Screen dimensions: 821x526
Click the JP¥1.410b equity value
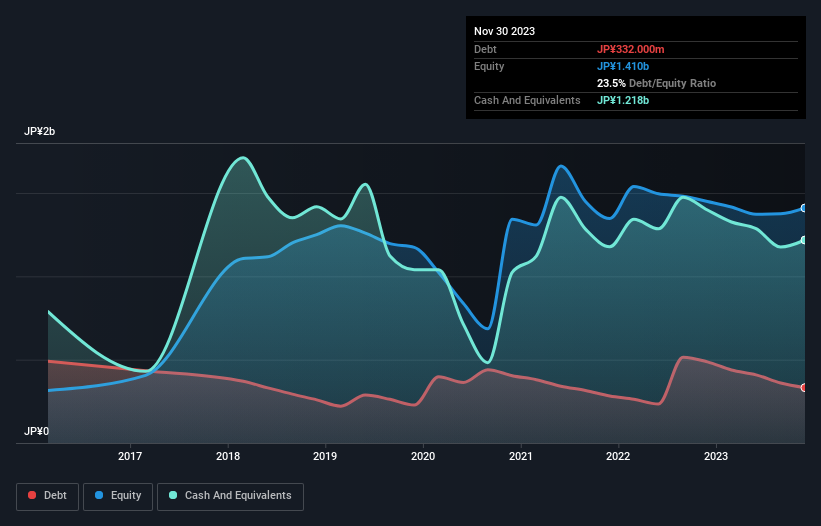tap(623, 66)
